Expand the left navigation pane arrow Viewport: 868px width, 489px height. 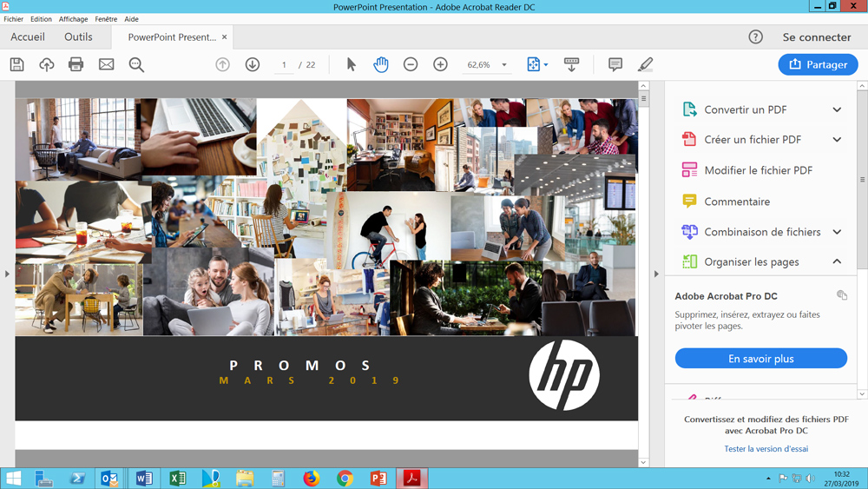7,274
